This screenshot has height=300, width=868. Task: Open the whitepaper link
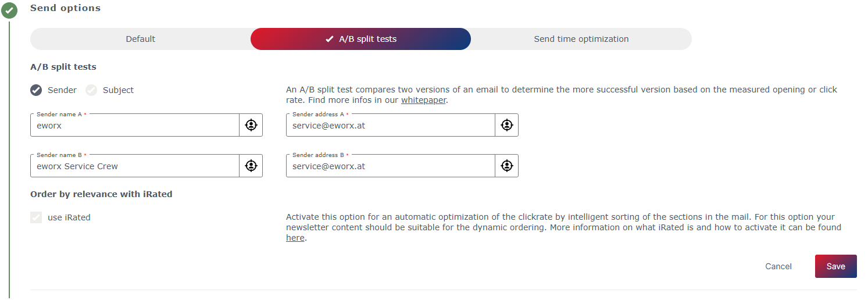[x=423, y=100]
